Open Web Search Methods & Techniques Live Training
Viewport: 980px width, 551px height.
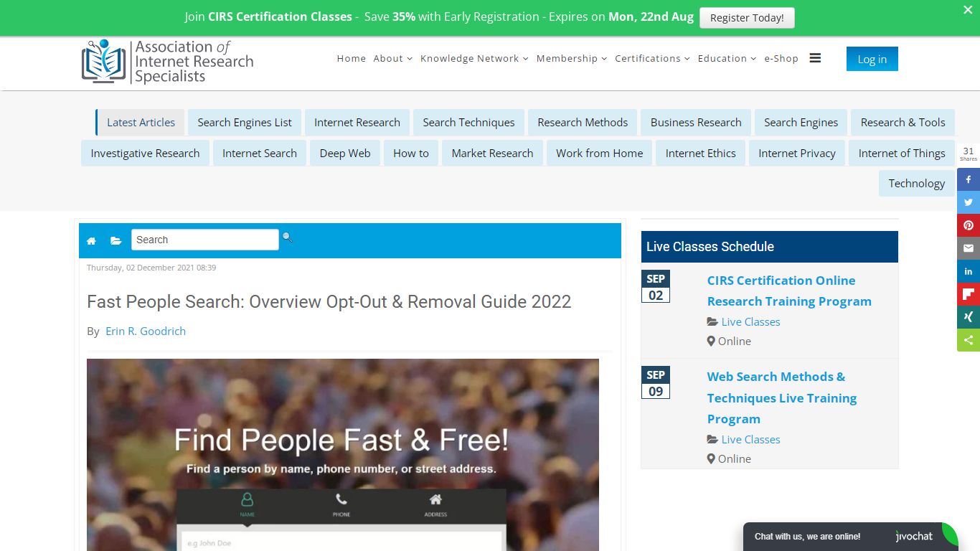click(x=782, y=397)
